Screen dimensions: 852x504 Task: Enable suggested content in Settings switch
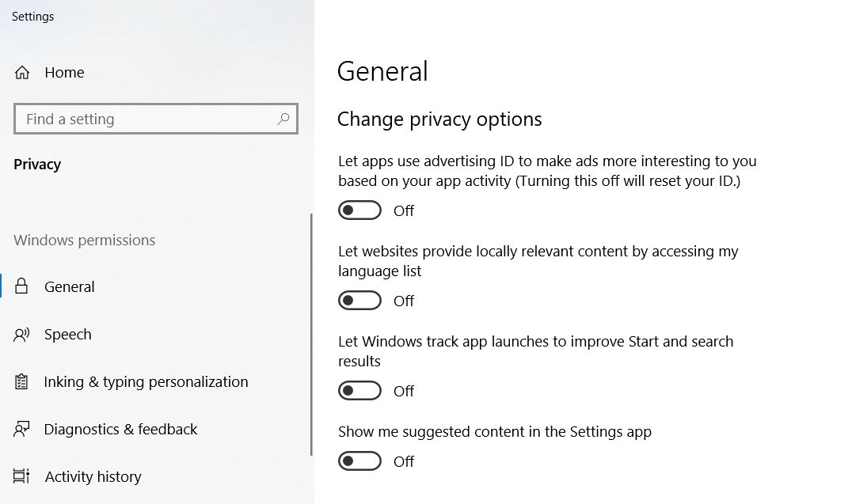point(359,461)
